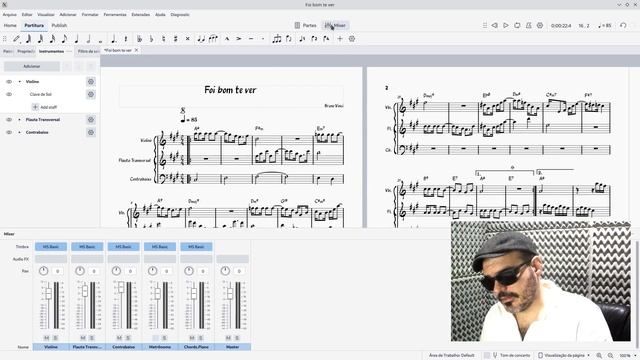Expand the Contrabaixo instrument

(19, 132)
